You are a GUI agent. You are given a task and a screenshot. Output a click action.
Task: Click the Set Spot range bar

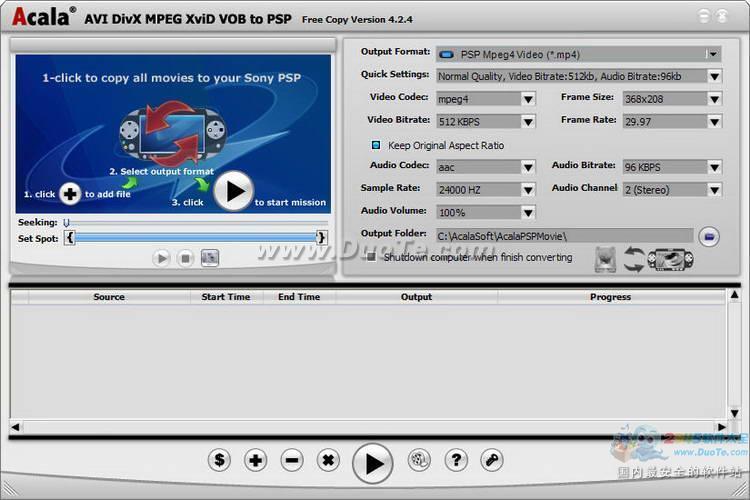[196, 237]
